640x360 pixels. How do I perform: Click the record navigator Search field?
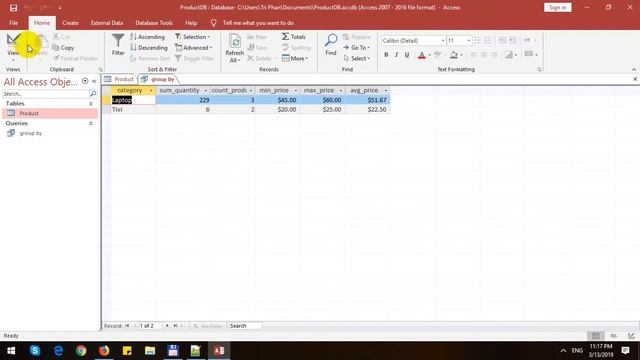pos(245,326)
